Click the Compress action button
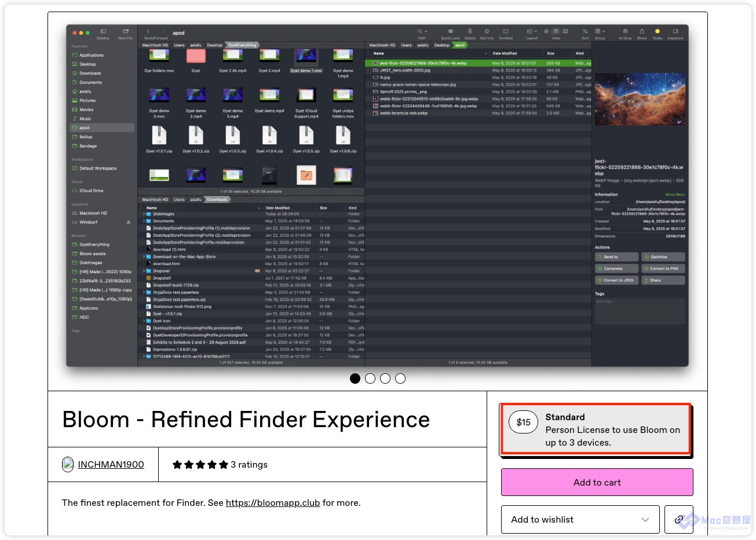 pos(616,269)
